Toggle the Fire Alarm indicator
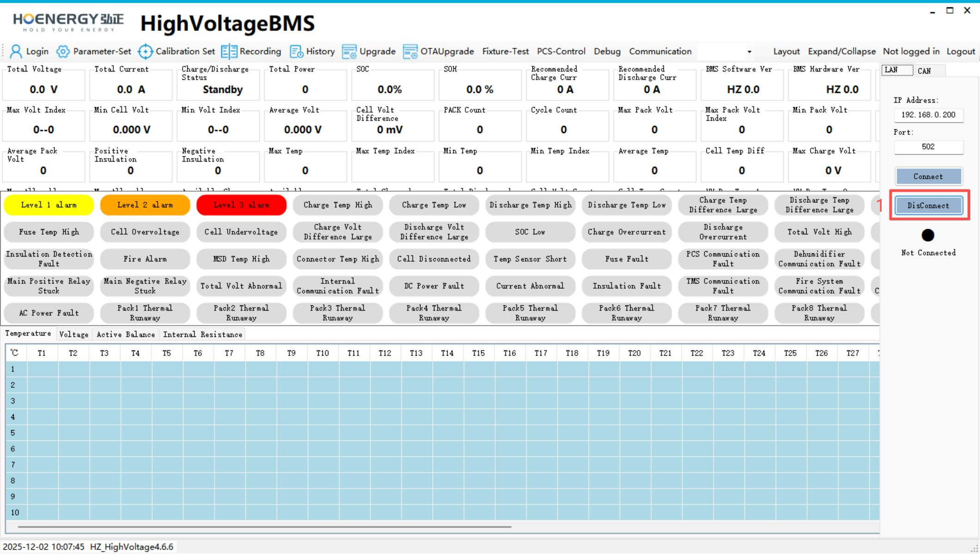The image size is (980, 554). (145, 259)
